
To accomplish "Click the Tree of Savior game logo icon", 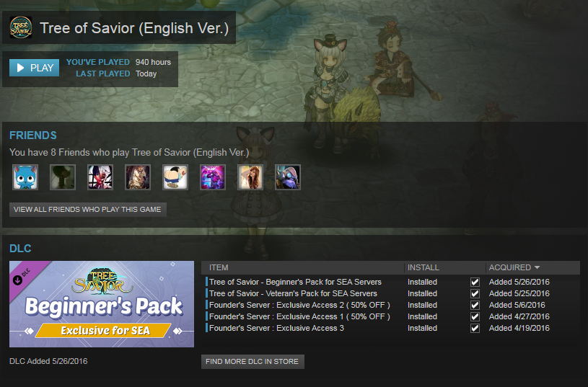I will point(21,27).
